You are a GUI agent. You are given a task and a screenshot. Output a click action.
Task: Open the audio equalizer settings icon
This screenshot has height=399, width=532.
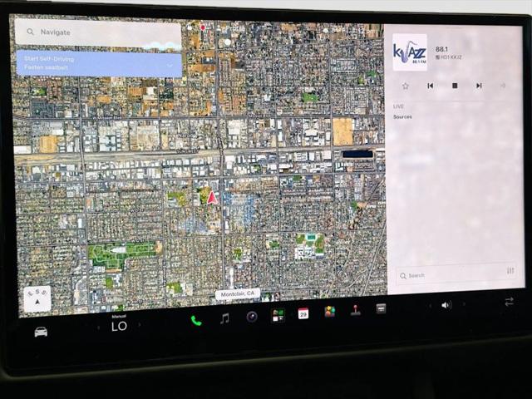[510, 270]
